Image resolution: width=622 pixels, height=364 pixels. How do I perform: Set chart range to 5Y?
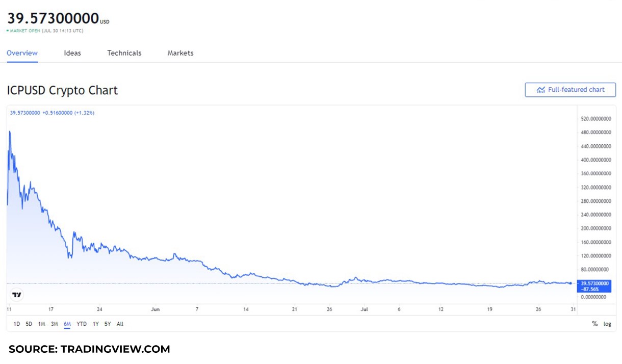[108, 324]
